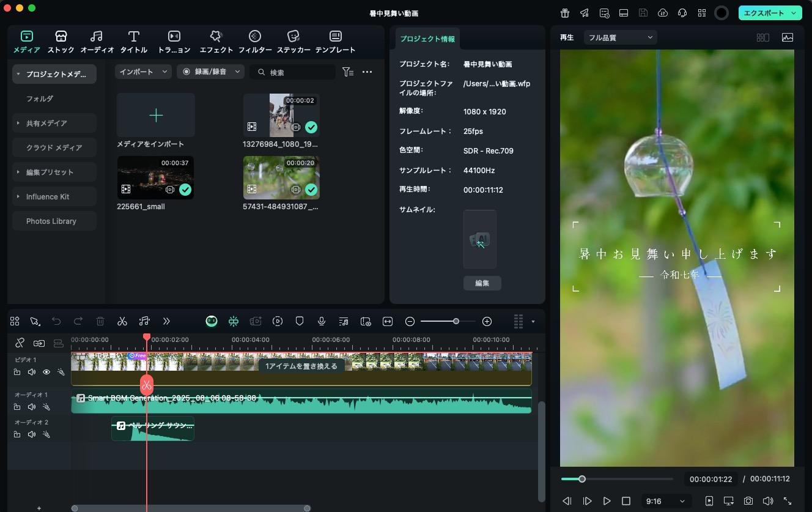Click the エクスポート export button
The image size is (812, 512).
pos(764,13)
